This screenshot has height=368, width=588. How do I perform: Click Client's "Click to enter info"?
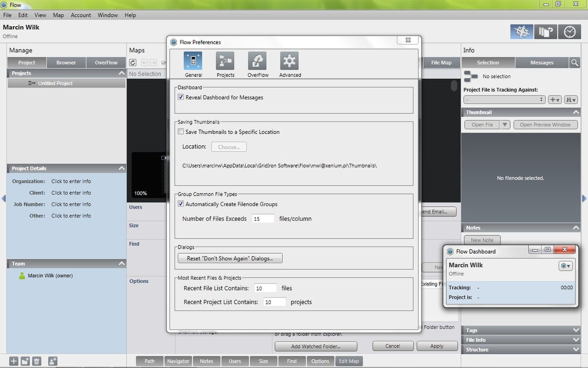(x=71, y=193)
